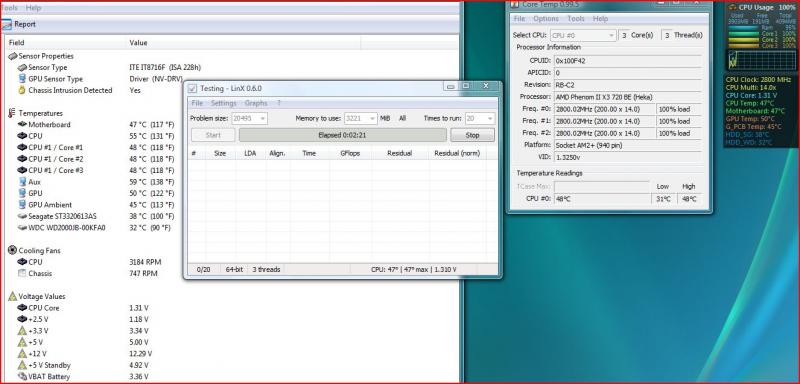The image size is (800, 384).
Task: Click the CPU Clock 2800 MHz gadget line
Action: 758,80
